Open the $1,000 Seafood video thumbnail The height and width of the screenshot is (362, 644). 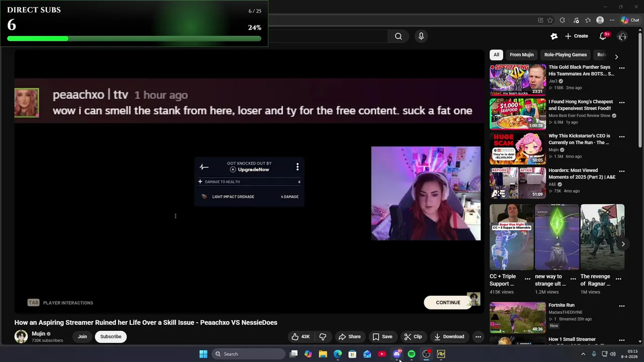518,114
